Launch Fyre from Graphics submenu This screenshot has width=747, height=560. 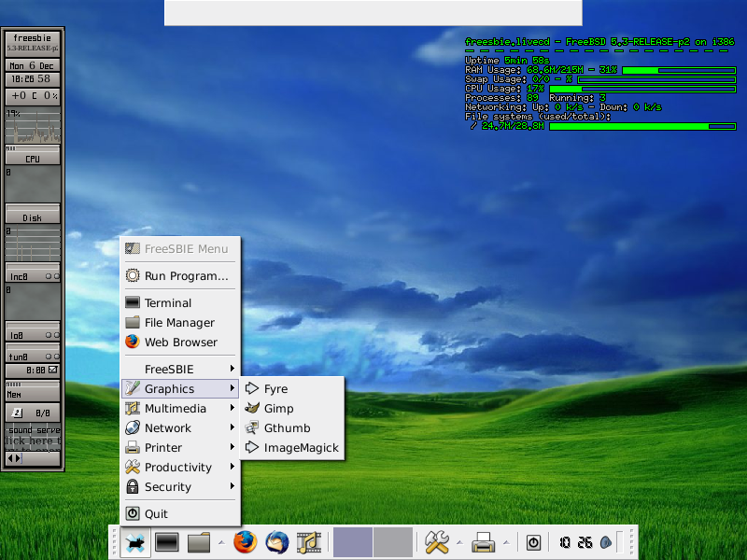coord(292,388)
